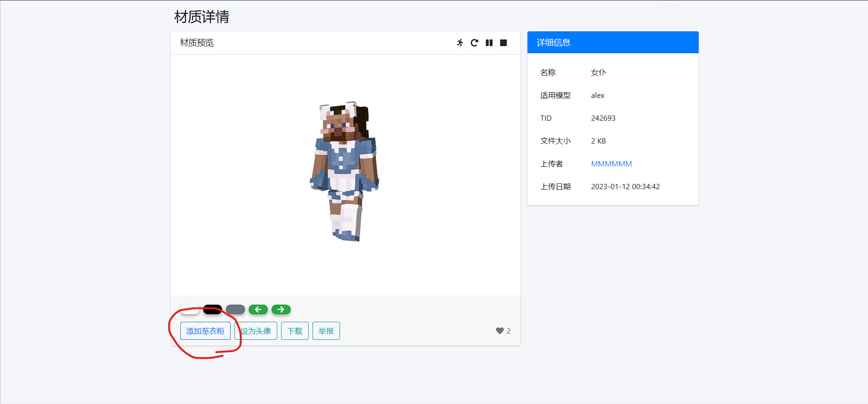868x404 pixels.
Task: Click the 下载 button
Action: (x=295, y=331)
